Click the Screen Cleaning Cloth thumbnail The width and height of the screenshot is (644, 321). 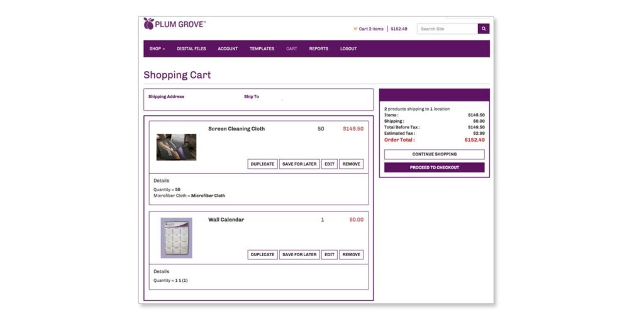point(176,147)
